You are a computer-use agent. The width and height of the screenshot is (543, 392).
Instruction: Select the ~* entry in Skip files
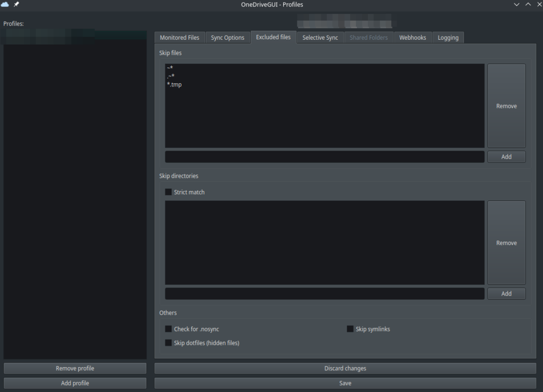click(325, 67)
